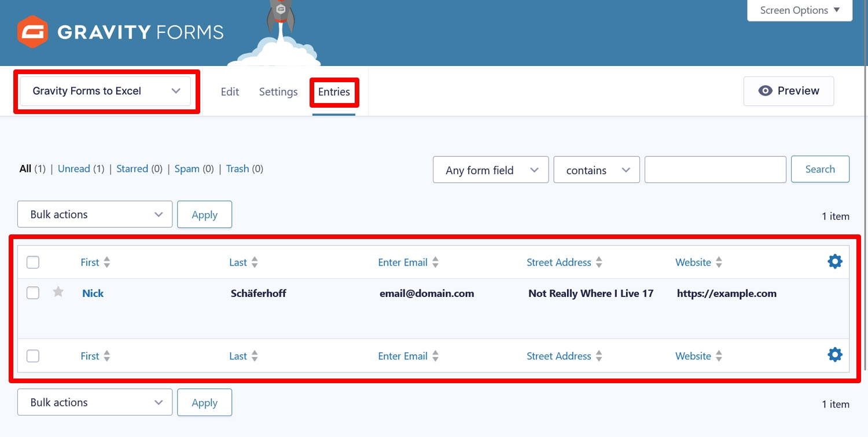This screenshot has height=437, width=868.
Task: Click footer sort arrows beside Street Address
Action: [x=599, y=356]
